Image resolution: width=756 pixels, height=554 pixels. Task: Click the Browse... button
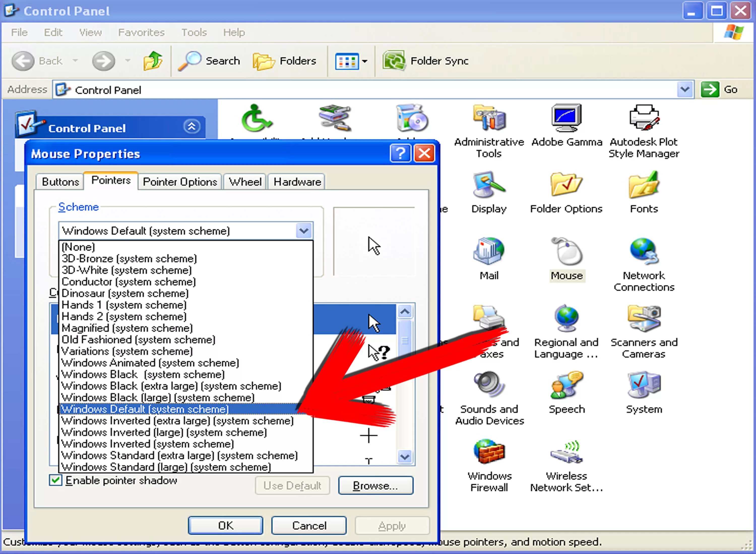click(x=375, y=486)
